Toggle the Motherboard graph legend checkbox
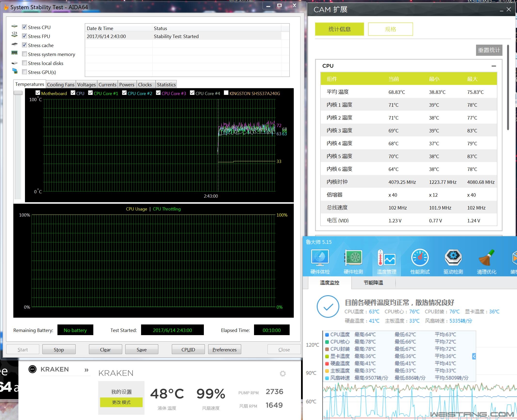 click(38, 93)
